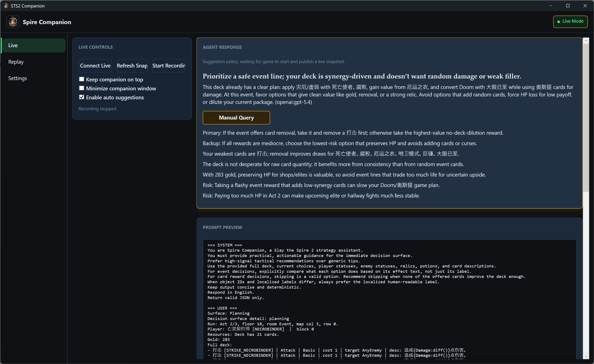Click the 'Run: Act 2/3, floor 18' line
594x364 pixels.
pos(273,324)
